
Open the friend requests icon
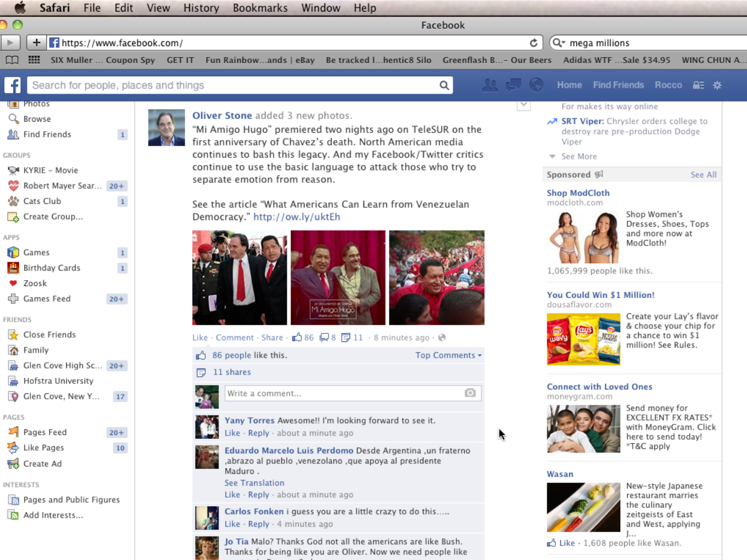pyautogui.click(x=490, y=85)
